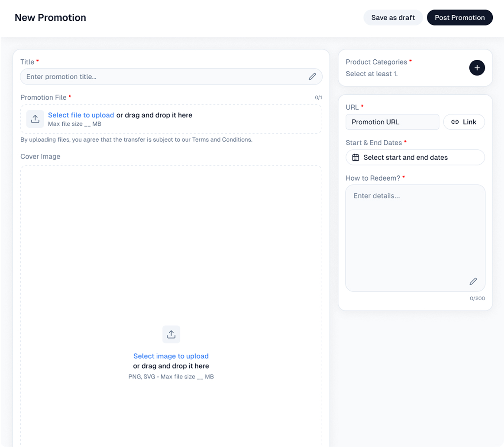The image size is (504, 447).
Task: Click the Select at least 1. hint text
Action: (372, 74)
